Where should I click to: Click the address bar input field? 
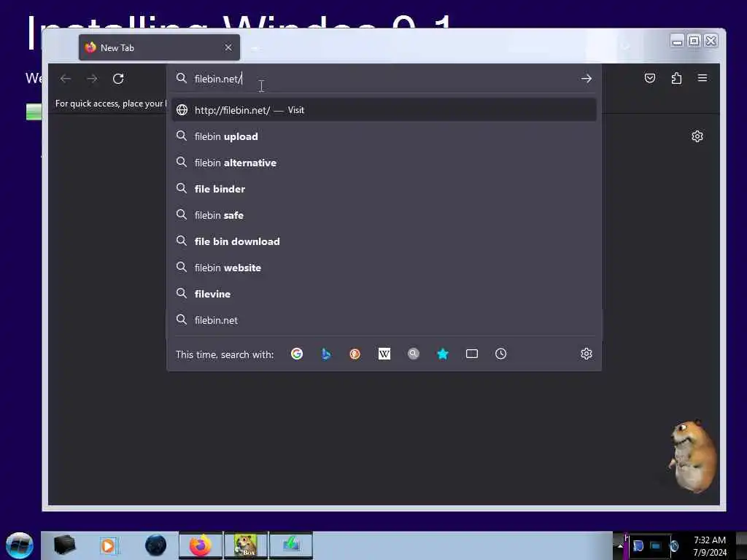point(384,79)
